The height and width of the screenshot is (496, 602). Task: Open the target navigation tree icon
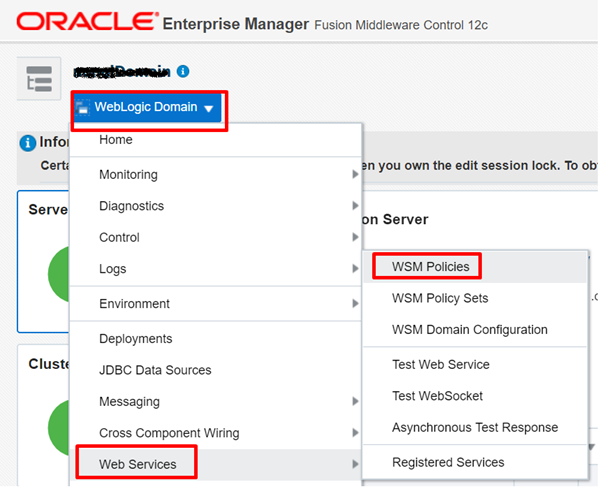39,79
